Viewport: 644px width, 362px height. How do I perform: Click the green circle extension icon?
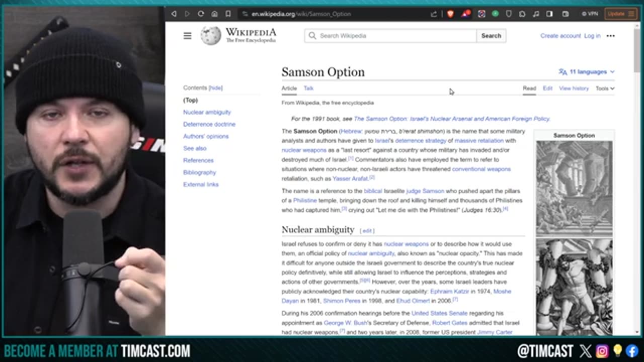click(x=495, y=14)
